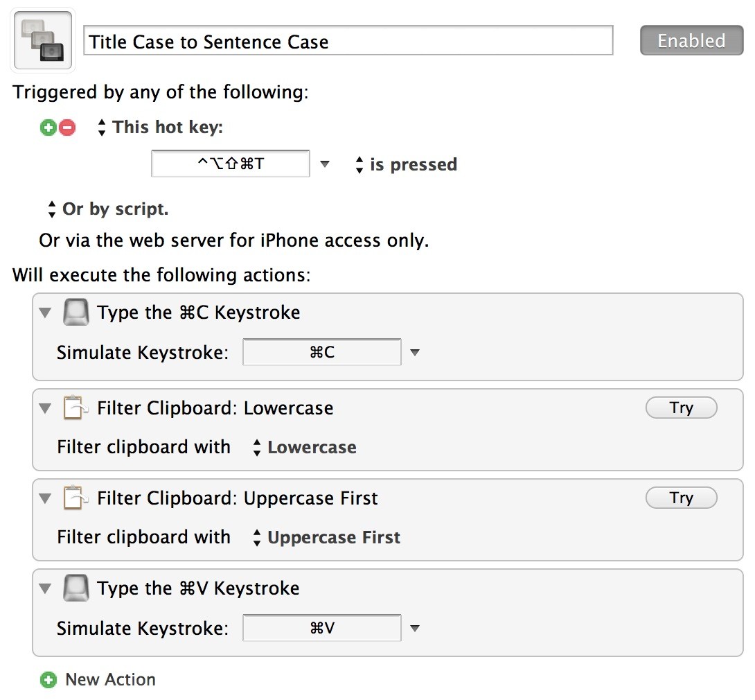Click the macro name text field
This screenshot has height=700, width=755.
click(348, 40)
